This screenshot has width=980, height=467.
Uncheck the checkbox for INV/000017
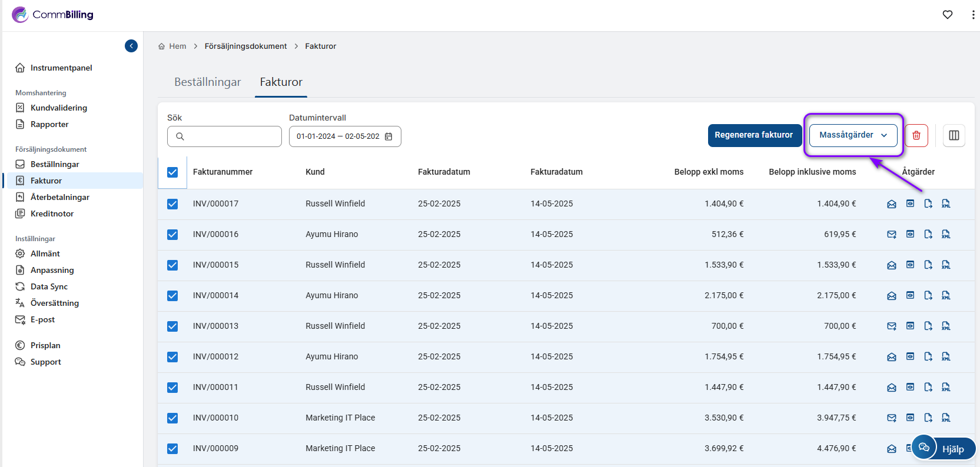tap(172, 204)
